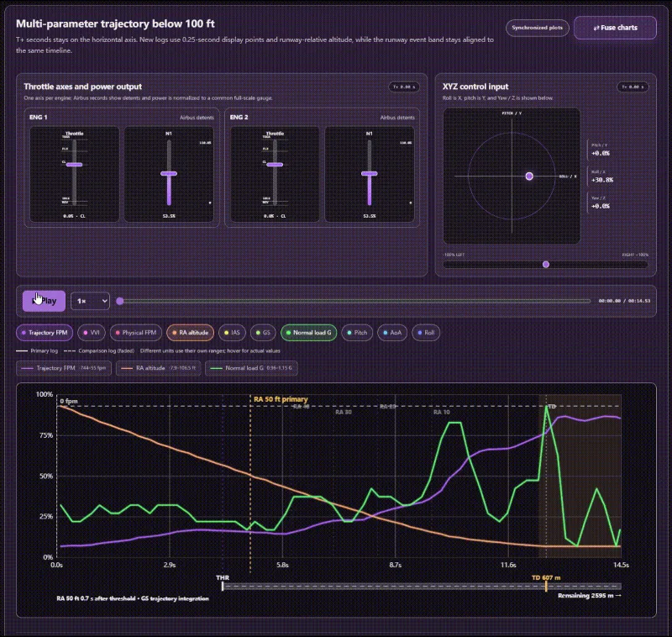Click the 0 fpm reference line label
The height and width of the screenshot is (637, 672).
click(x=69, y=401)
